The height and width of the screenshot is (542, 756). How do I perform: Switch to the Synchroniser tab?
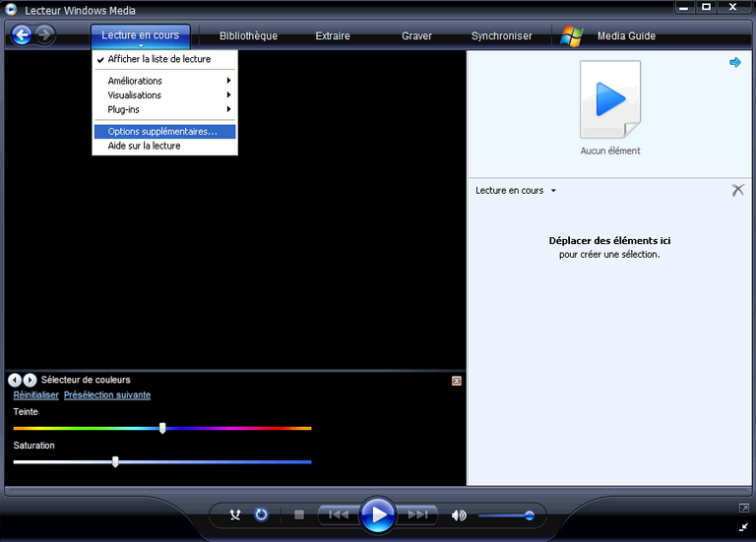pos(501,35)
